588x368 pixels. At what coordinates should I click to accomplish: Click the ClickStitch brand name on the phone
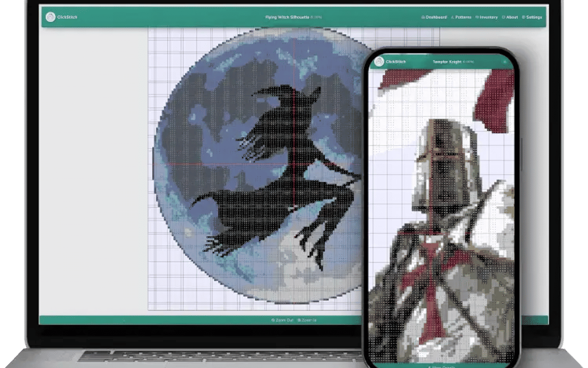396,62
